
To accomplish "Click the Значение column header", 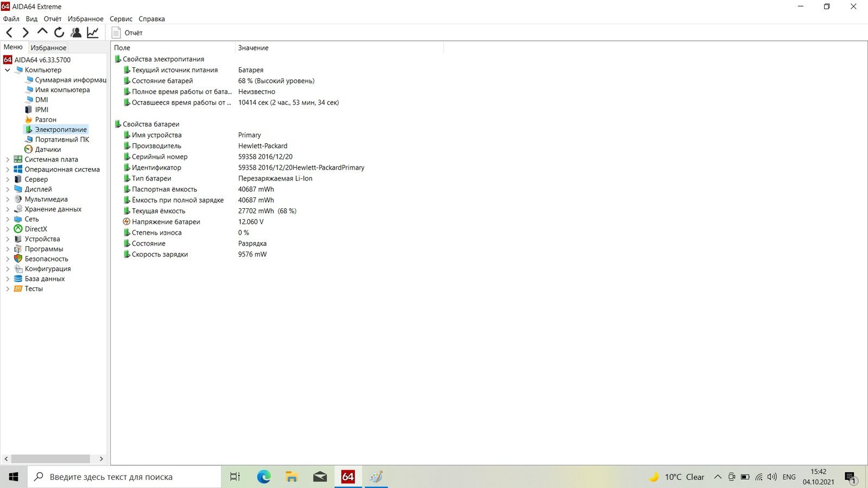I will [340, 48].
